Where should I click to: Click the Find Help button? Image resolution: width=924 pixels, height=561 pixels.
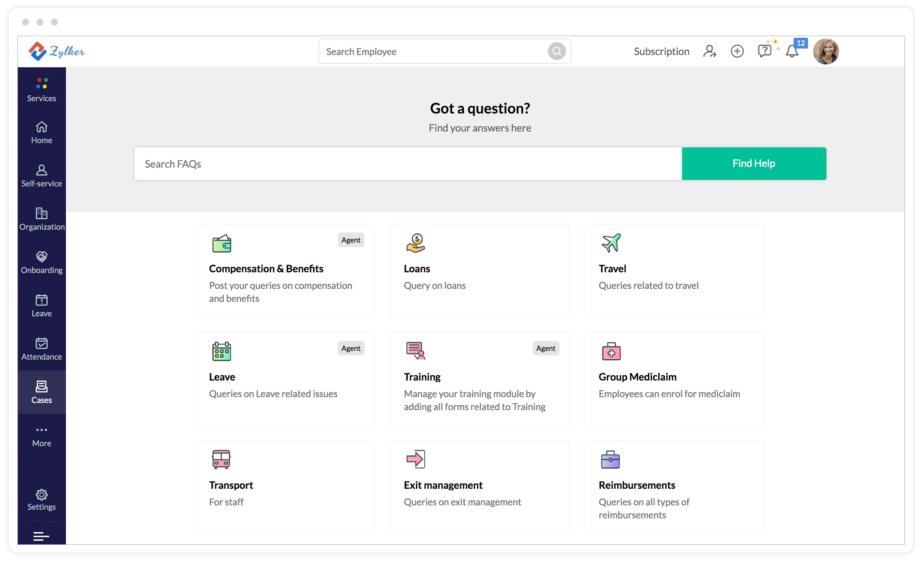[x=754, y=163]
